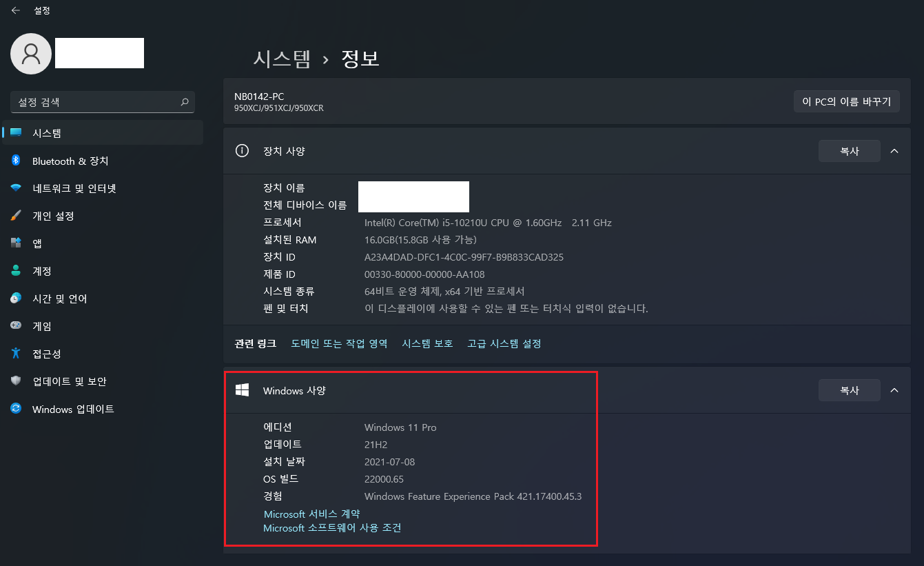
Task: Click the 정보 page title text
Action: click(x=360, y=59)
